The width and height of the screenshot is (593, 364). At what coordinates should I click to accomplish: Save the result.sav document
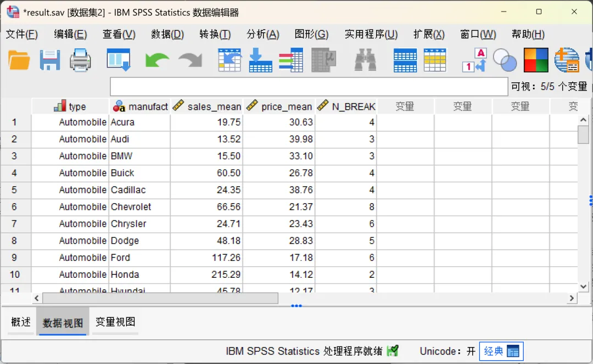49,60
